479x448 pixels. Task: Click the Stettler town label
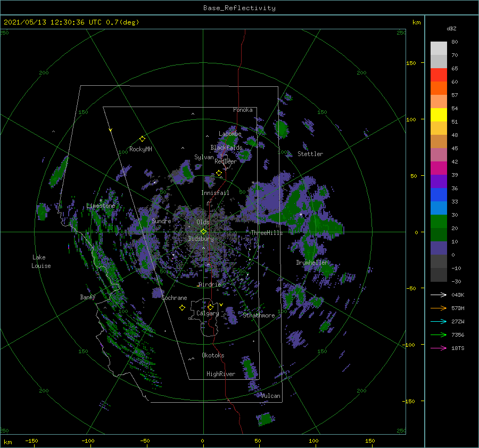coord(310,154)
